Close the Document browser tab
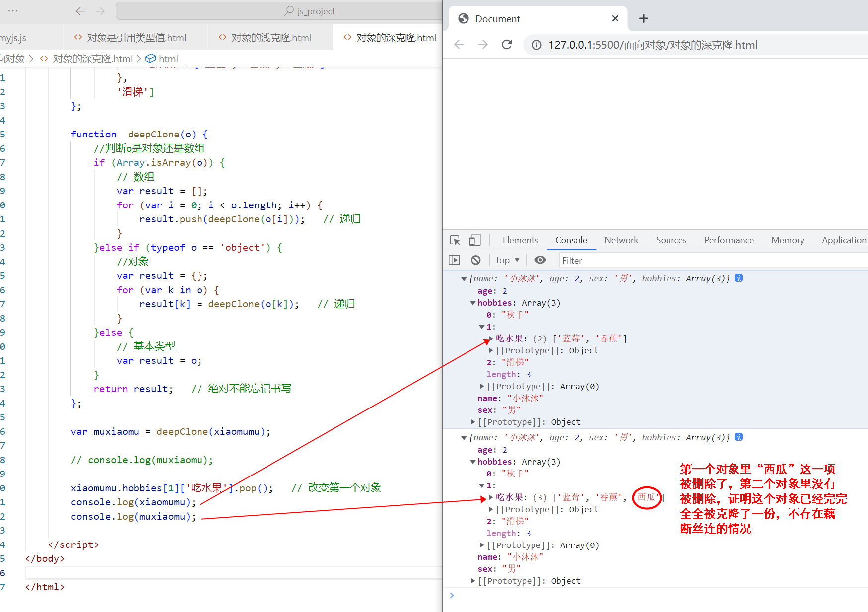 615,18
